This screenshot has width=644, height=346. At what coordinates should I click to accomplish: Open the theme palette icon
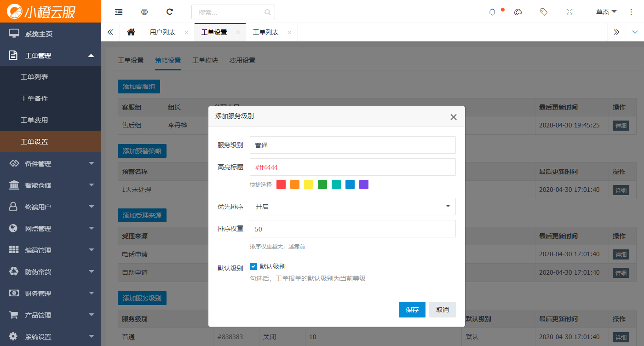(518, 12)
